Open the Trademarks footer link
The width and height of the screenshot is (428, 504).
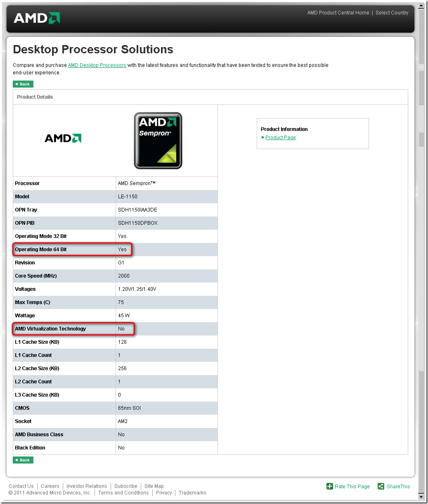click(192, 493)
